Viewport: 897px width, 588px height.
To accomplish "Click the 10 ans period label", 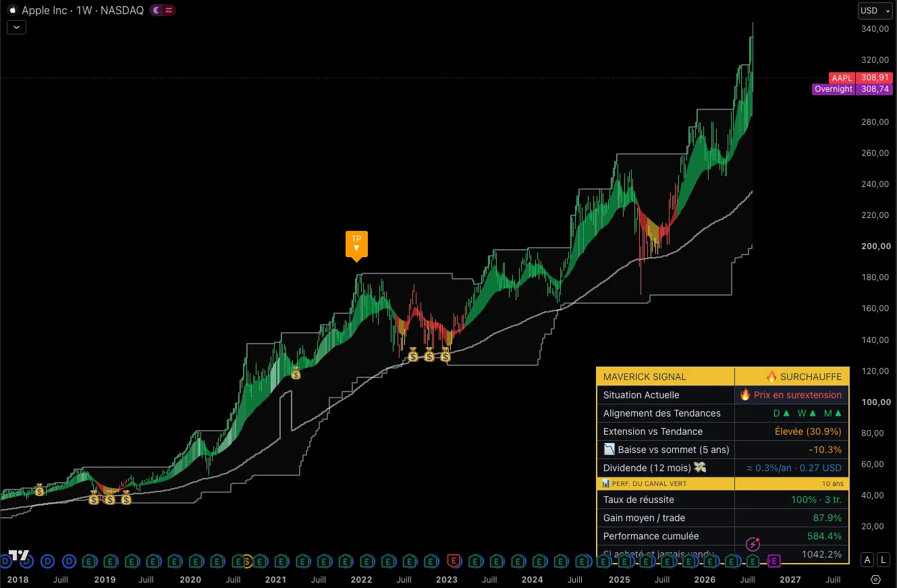I will [832, 483].
